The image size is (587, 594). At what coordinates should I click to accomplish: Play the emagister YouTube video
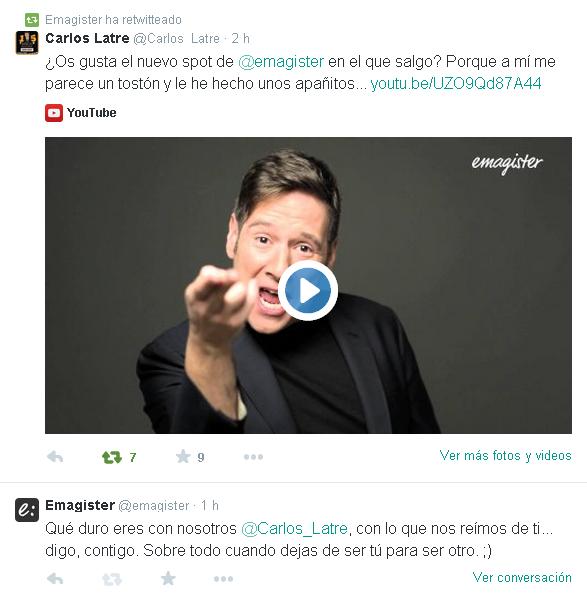[x=308, y=291]
